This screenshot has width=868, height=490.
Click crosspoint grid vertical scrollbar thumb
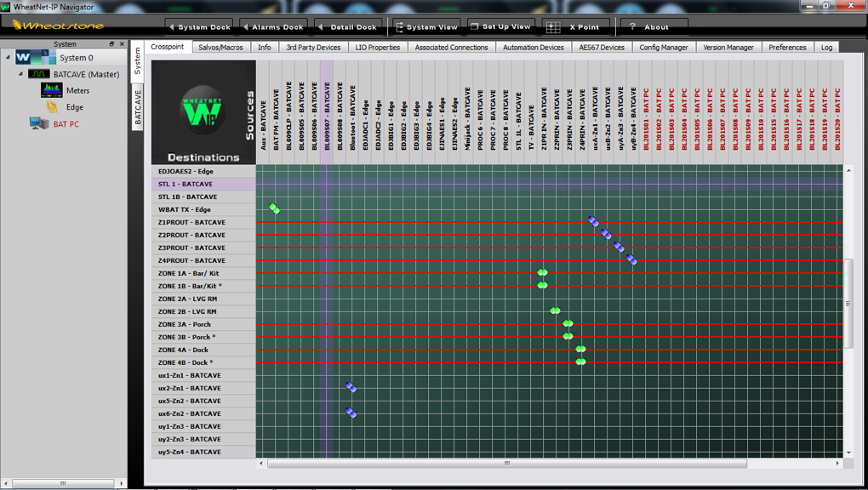(x=848, y=304)
